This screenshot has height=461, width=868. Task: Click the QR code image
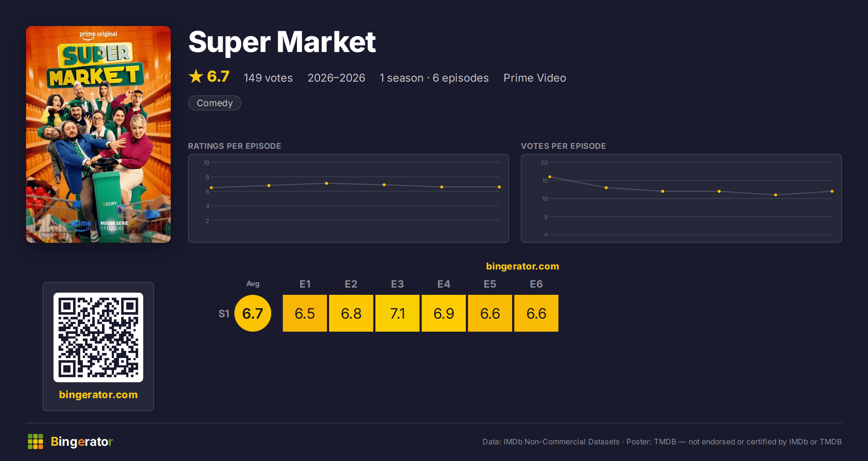[98, 337]
